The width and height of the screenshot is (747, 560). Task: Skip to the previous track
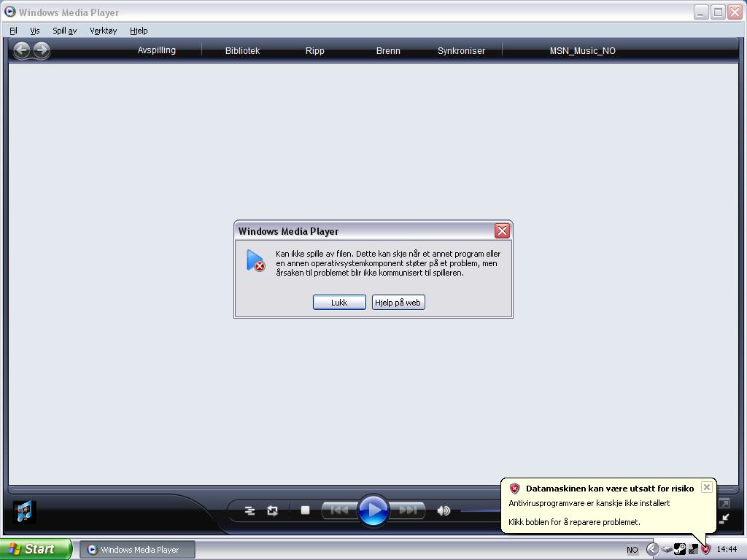tap(339, 510)
